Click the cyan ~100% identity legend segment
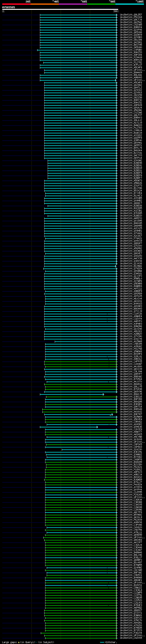 coord(130,4)
